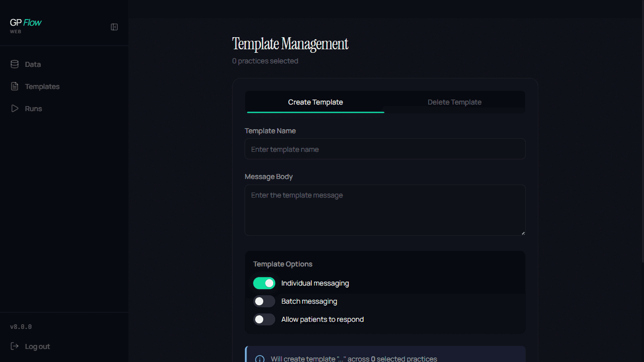Image resolution: width=644 pixels, height=362 pixels.
Task: Click the 'Individual messaging' label text
Action: (315, 283)
